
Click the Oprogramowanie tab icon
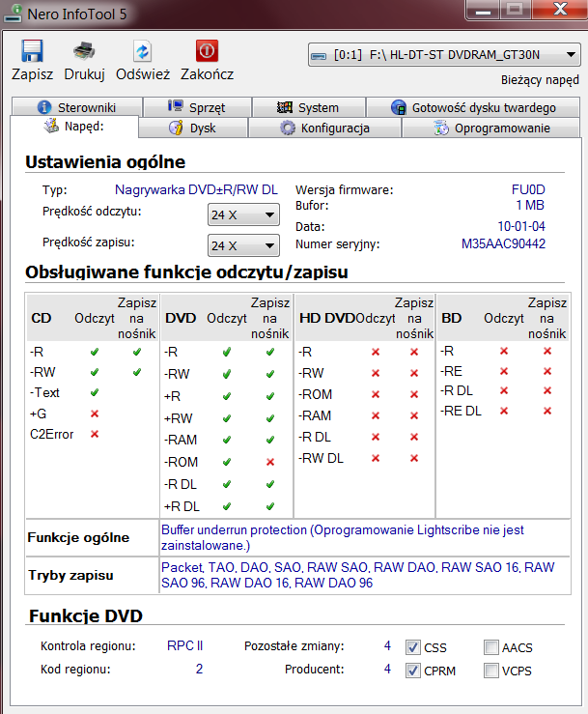point(440,128)
